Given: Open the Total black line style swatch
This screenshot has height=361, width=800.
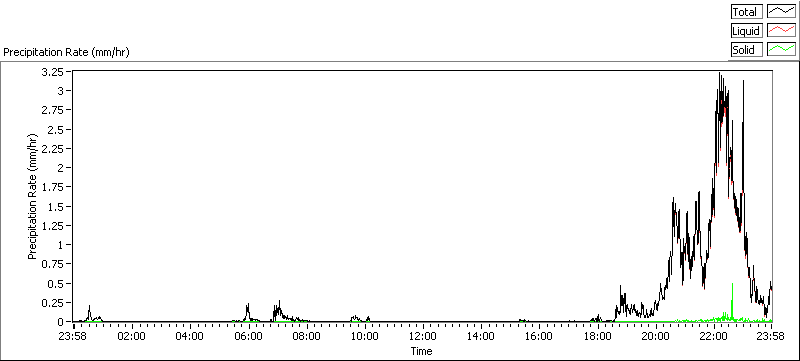Looking at the screenshot, I should tap(782, 12).
